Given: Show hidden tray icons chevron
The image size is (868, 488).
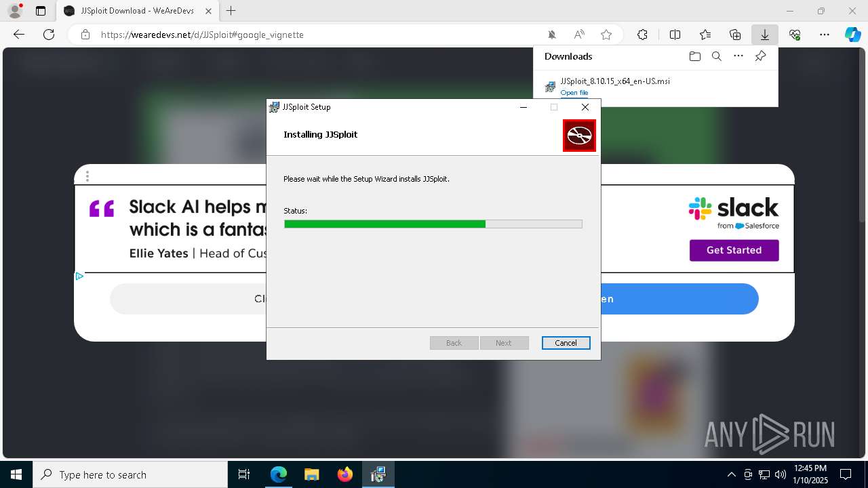Looking at the screenshot, I should [x=731, y=474].
